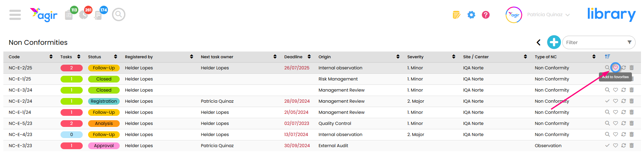This screenshot has width=644, height=167.
Task: Sort by Next task owner column
Action: [x=275, y=57]
